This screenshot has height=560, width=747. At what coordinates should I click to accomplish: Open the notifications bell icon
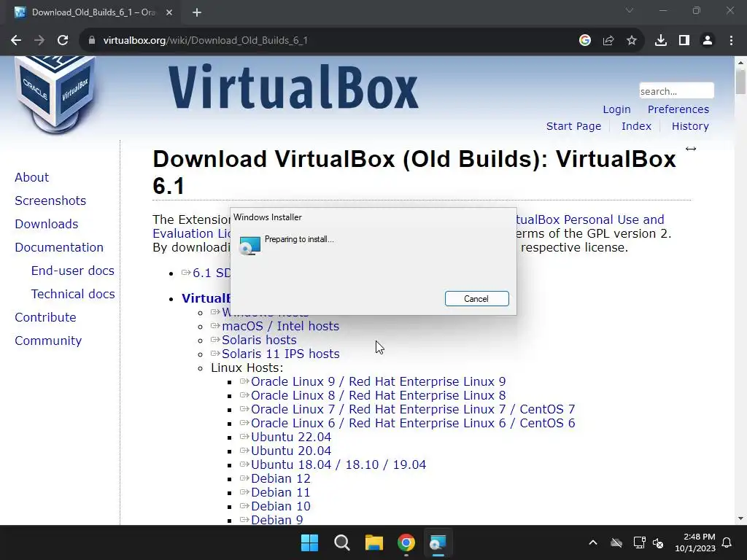[x=727, y=542]
